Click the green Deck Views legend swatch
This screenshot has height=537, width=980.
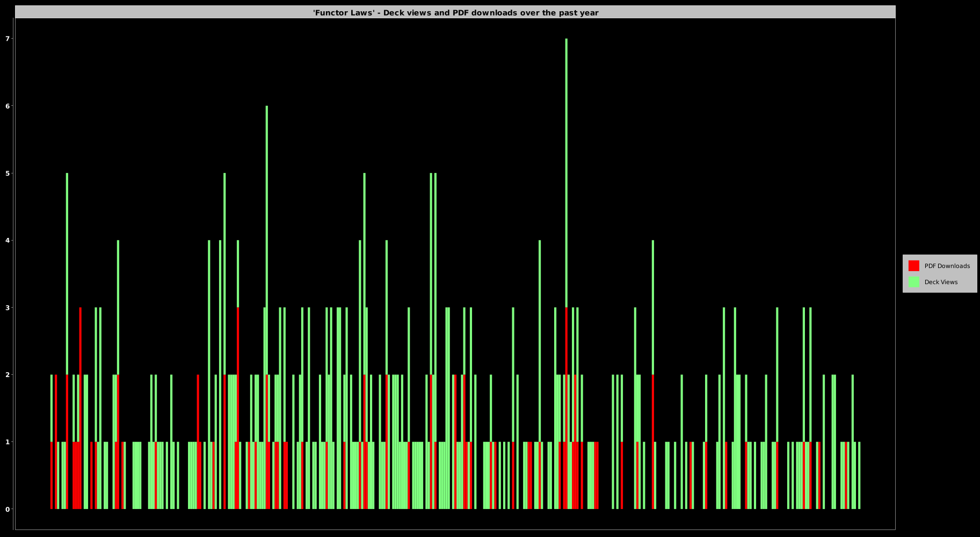coord(913,282)
